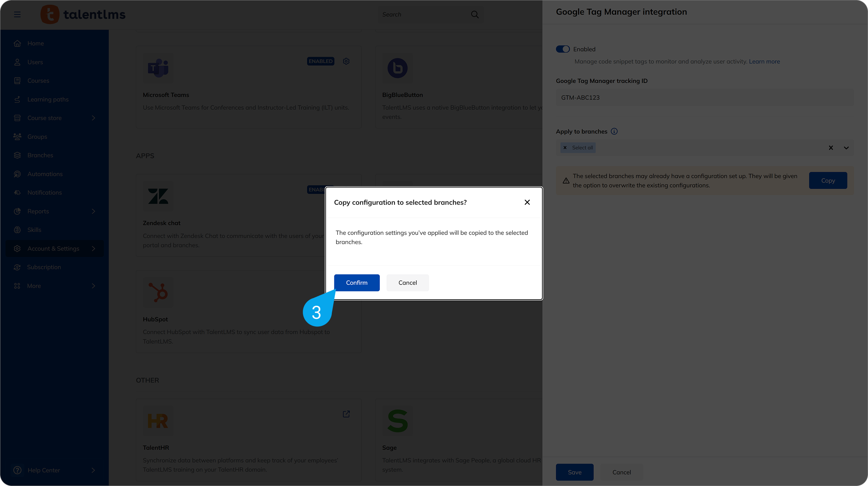Click the talentlms logo
This screenshot has height=486, width=868.
coord(83,14)
